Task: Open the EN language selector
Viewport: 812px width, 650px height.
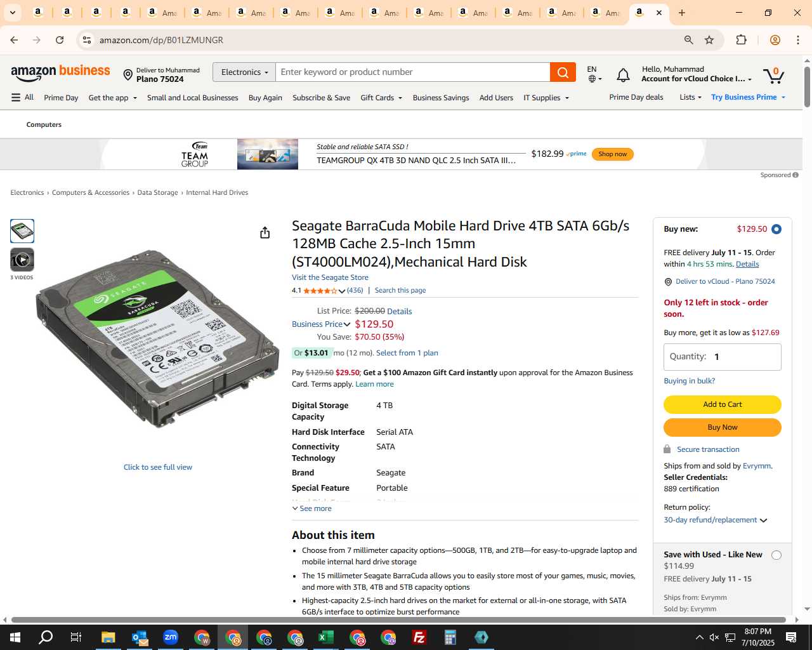Action: click(594, 74)
